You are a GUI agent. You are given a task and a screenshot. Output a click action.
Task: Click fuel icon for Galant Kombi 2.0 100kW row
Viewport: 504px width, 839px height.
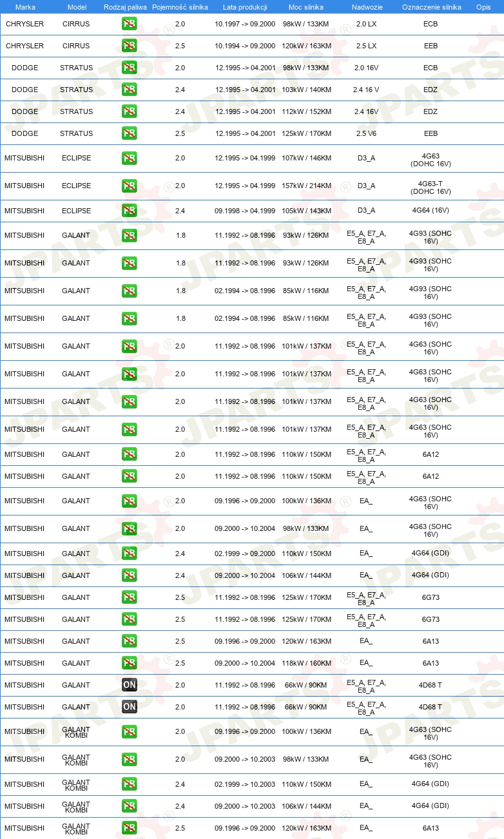[x=129, y=731]
